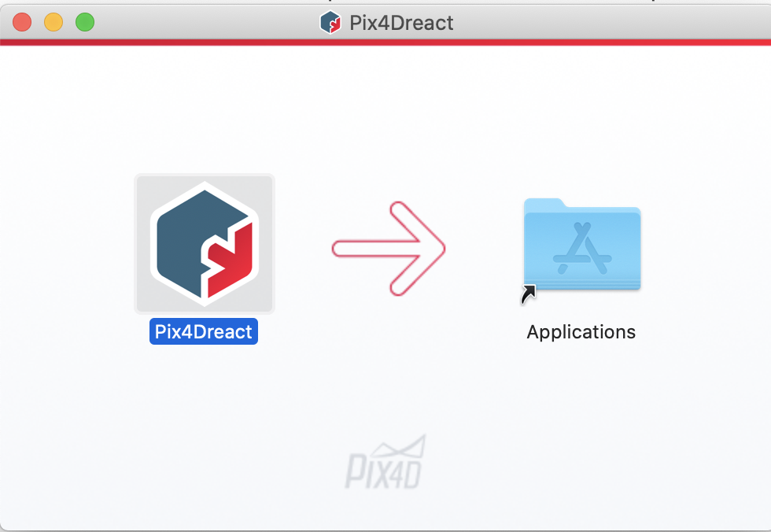
Task: Select the Pix4Dreact title bar text
Action: tap(403, 23)
